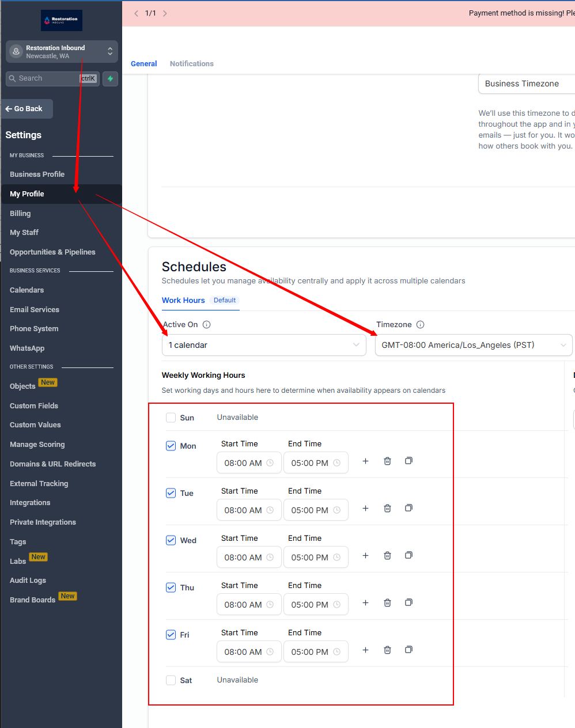Click the info icon beside Timezone label
The width and height of the screenshot is (575, 728).
pos(420,325)
